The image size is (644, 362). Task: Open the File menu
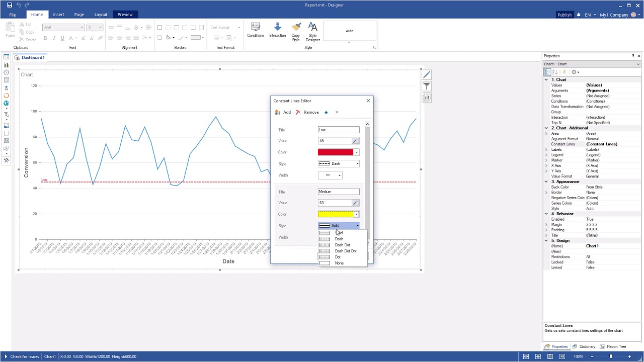click(13, 15)
